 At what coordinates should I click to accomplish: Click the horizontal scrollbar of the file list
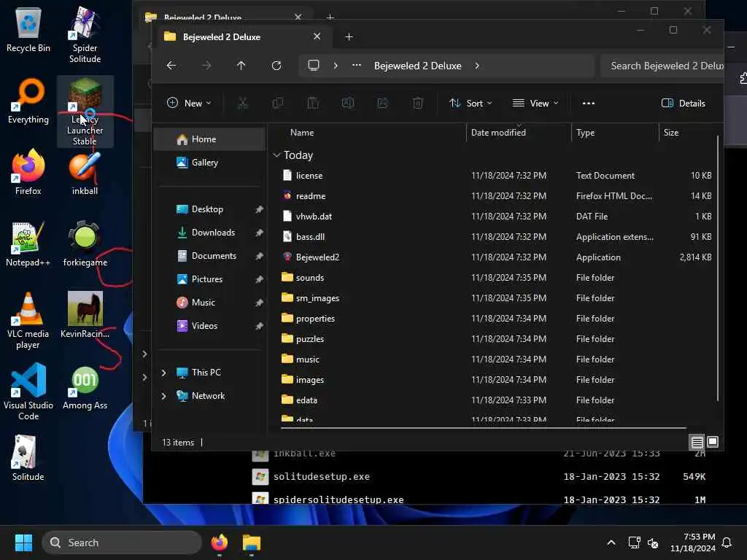point(483,428)
